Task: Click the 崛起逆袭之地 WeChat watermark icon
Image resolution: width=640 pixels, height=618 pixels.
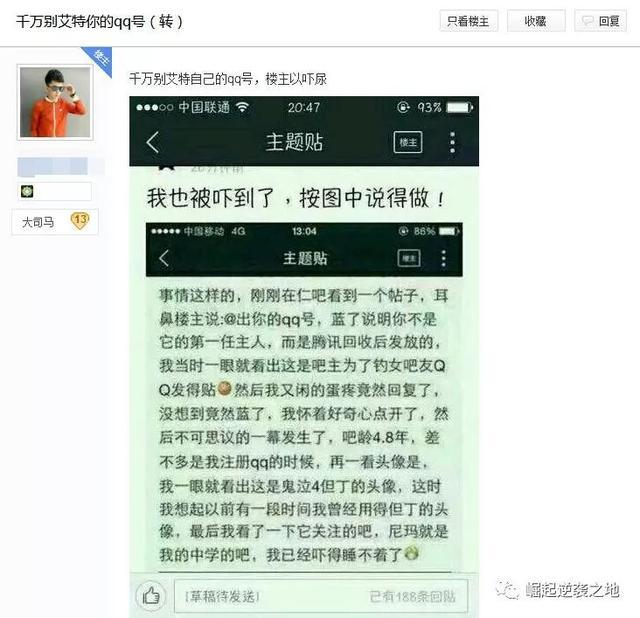Action: 506,590
